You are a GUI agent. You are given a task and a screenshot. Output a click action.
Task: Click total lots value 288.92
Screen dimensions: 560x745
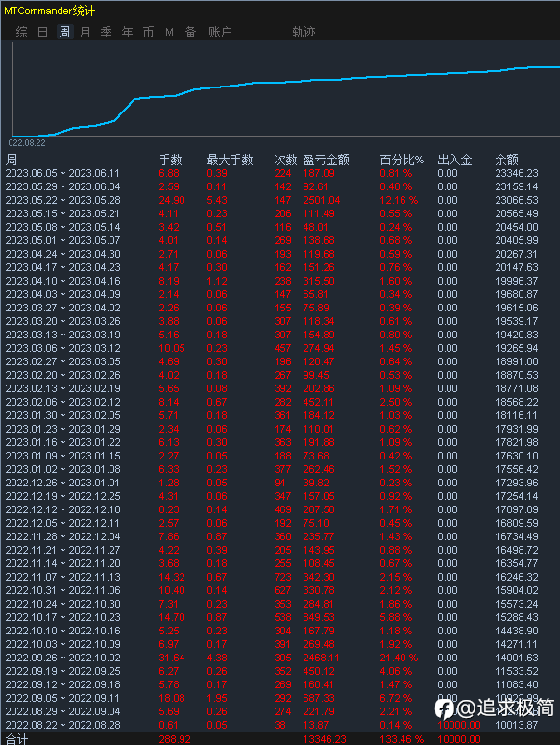coord(175,739)
